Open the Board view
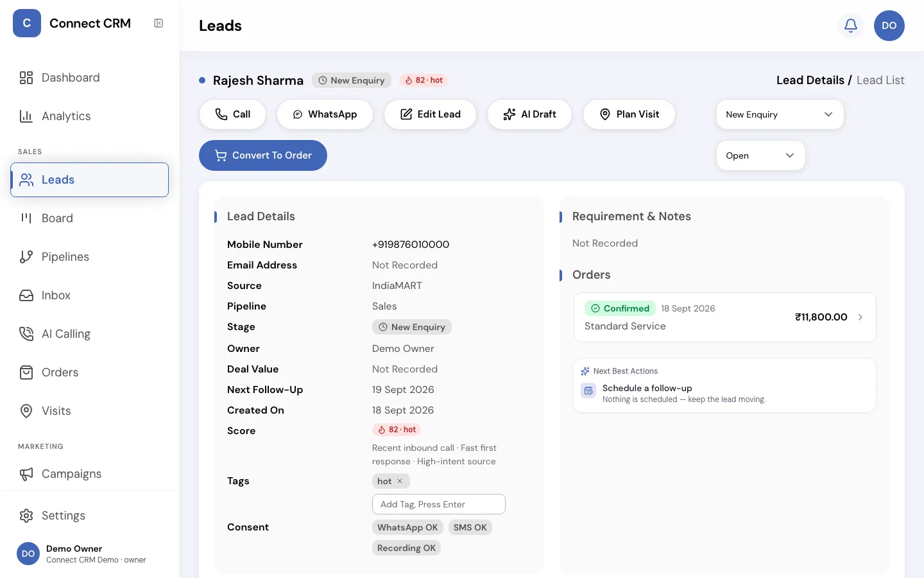 coord(89,218)
